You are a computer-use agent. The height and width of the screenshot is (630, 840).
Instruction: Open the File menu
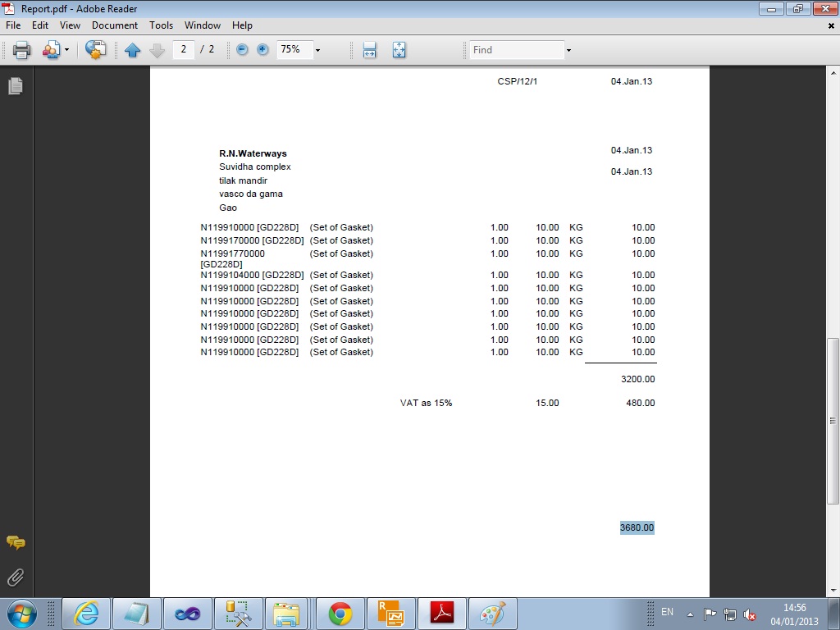point(13,25)
